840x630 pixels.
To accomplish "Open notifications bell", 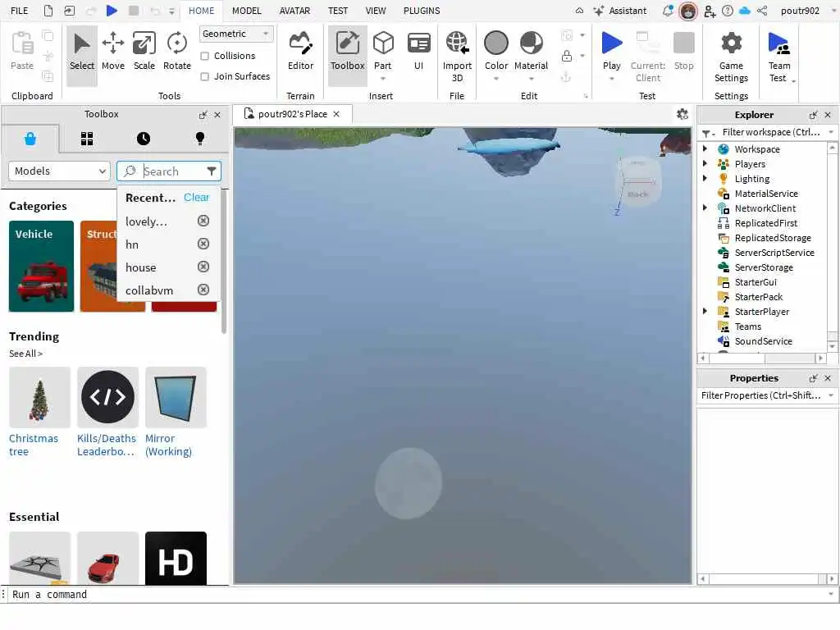I will point(668,11).
